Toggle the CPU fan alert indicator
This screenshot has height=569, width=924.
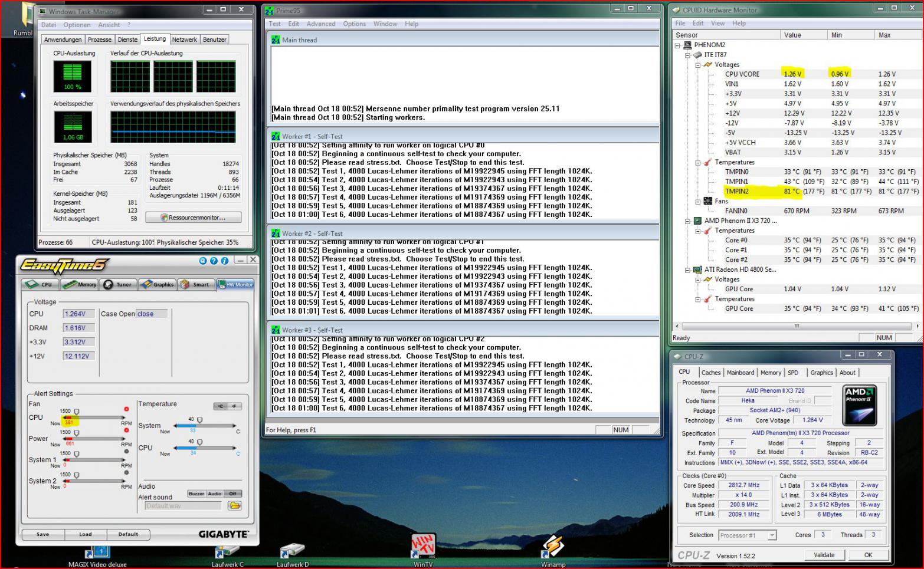point(126,409)
